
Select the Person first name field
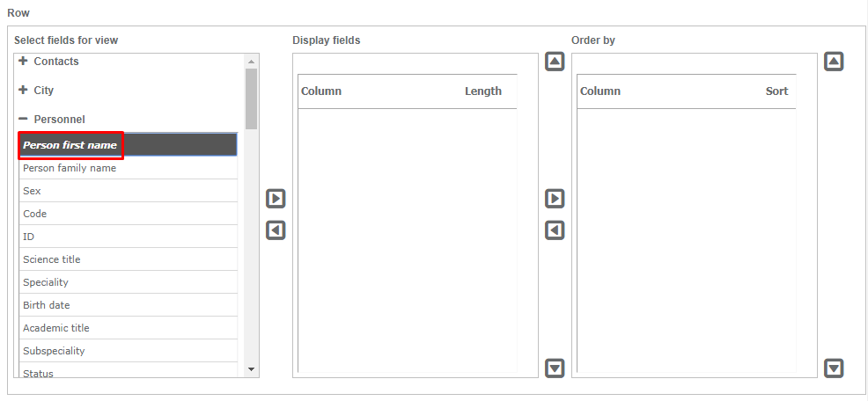point(70,145)
